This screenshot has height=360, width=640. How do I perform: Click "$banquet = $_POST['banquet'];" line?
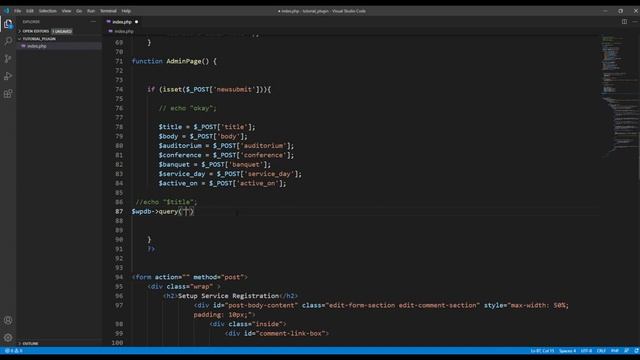click(x=215, y=164)
